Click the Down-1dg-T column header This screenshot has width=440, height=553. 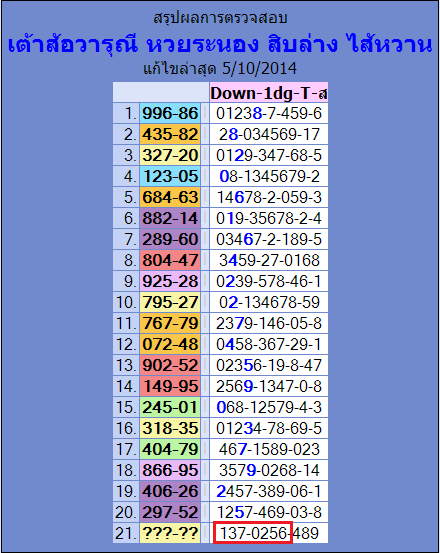coord(269,93)
